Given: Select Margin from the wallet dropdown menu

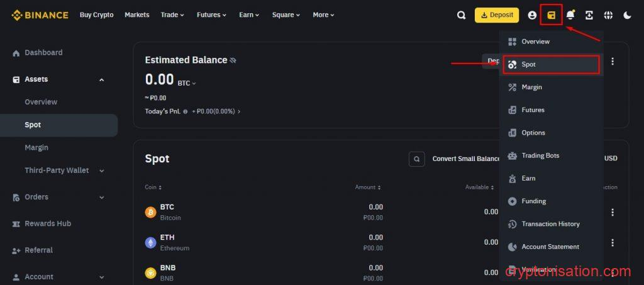Looking at the screenshot, I should (531, 87).
